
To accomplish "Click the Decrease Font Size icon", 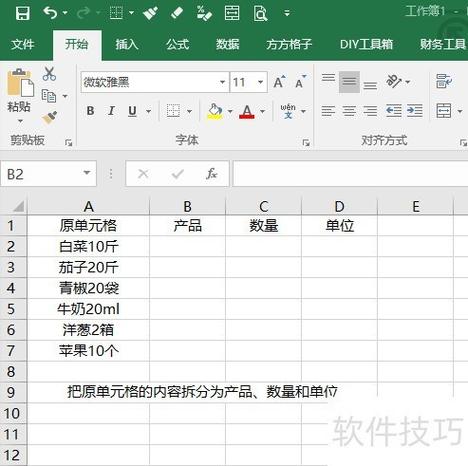I will pos(301,82).
